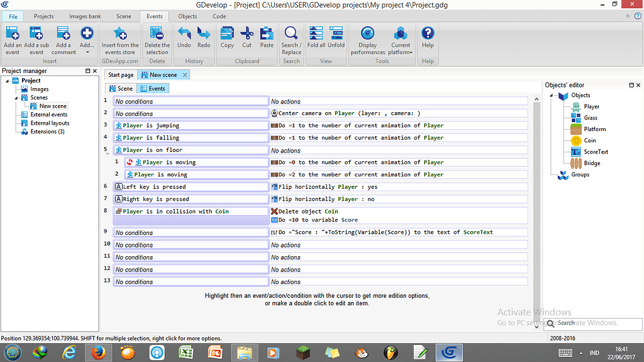Close the Project manager panel
This screenshot has height=362, width=644.
pyautogui.click(x=95, y=71)
